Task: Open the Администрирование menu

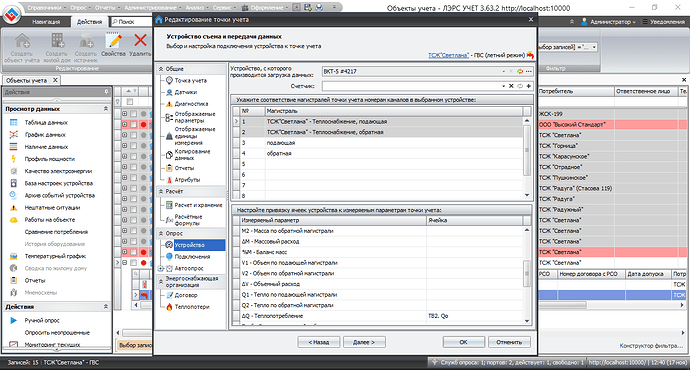Action: click(x=152, y=7)
